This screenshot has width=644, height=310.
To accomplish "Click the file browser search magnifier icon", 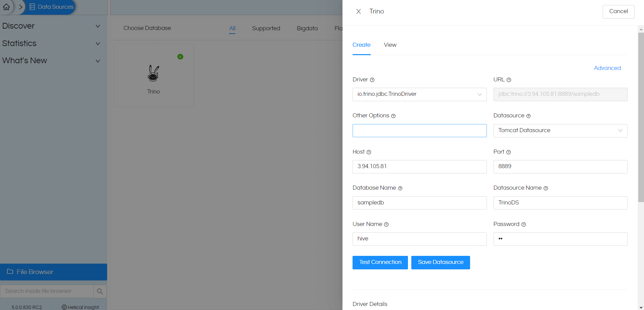I will pyautogui.click(x=100, y=291).
